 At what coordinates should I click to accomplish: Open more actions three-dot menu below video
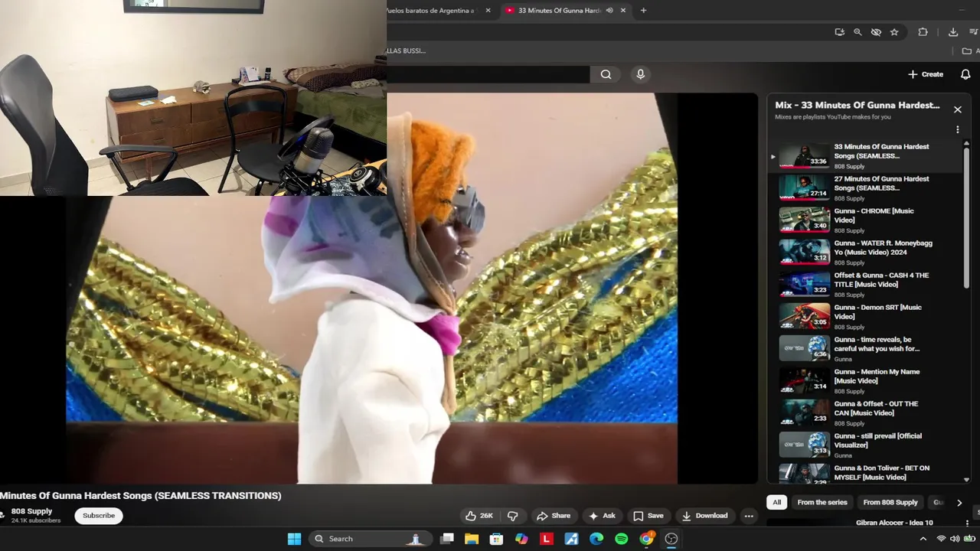tap(749, 516)
